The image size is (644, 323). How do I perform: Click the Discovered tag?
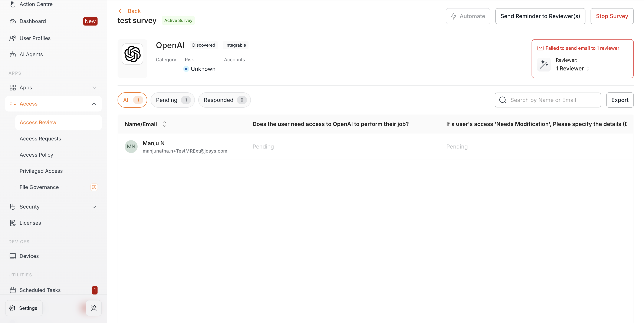[x=204, y=45]
